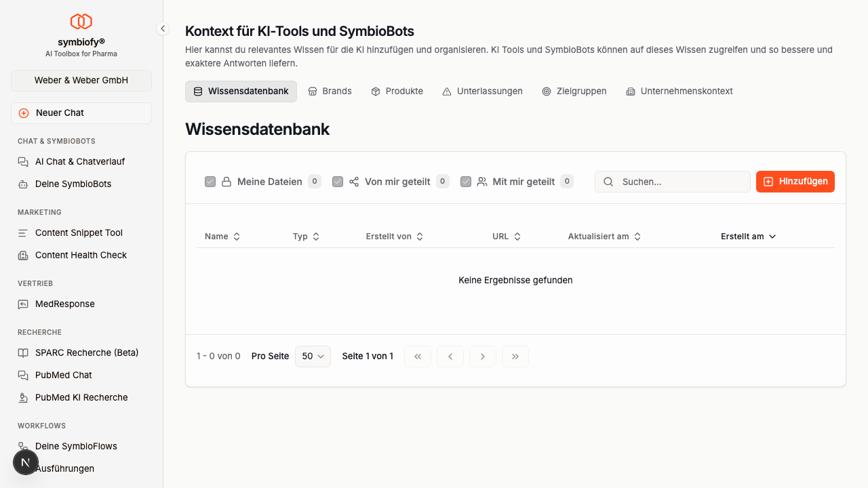The image size is (868, 488).
Task: Toggle the Mit mir geteilt checkbox
Action: (x=466, y=182)
